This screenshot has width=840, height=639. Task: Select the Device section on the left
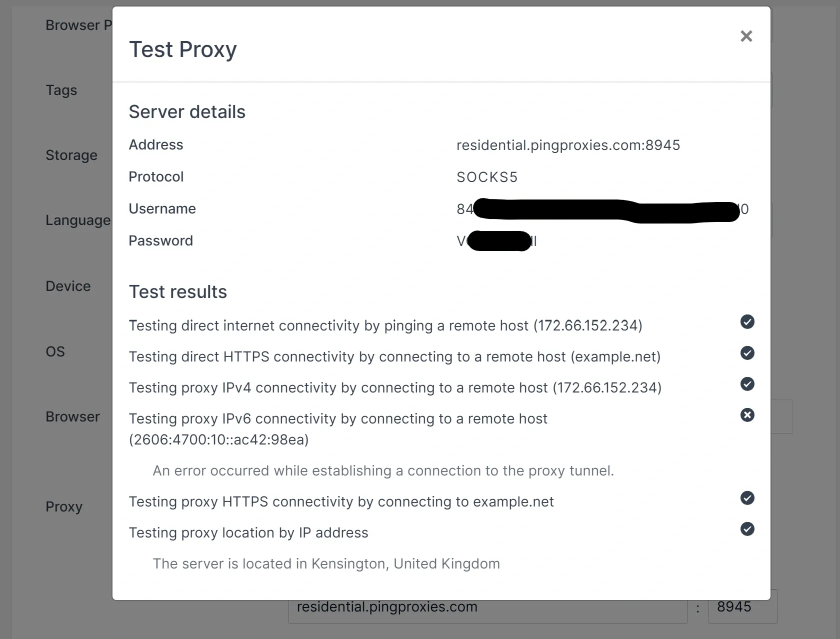68,285
